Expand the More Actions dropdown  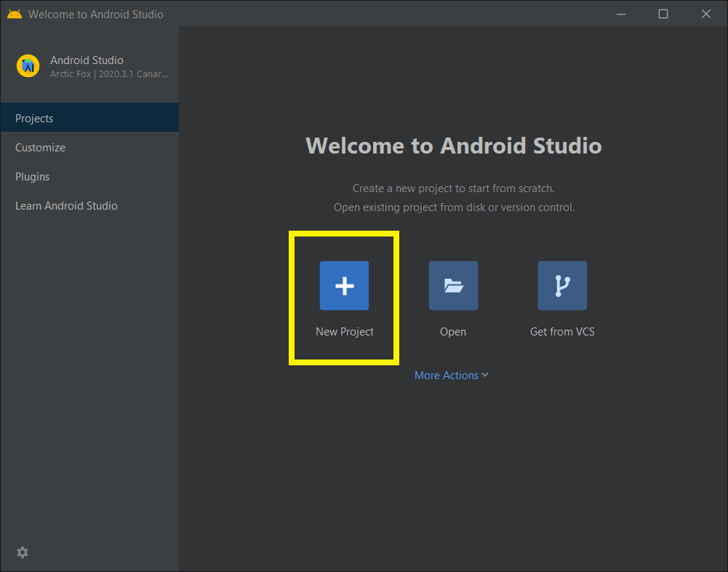(452, 375)
